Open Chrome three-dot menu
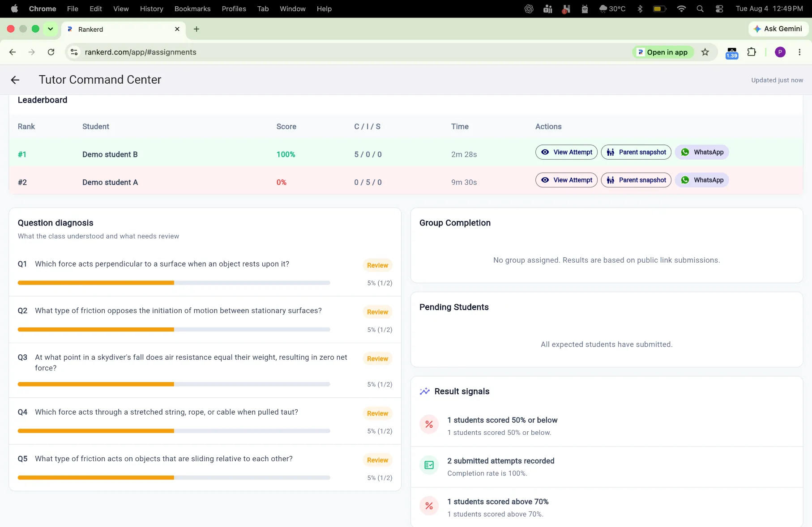 click(799, 52)
